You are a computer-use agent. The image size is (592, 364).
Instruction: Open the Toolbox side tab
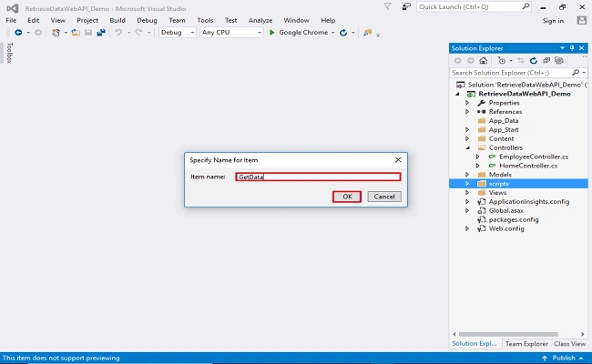[9, 53]
